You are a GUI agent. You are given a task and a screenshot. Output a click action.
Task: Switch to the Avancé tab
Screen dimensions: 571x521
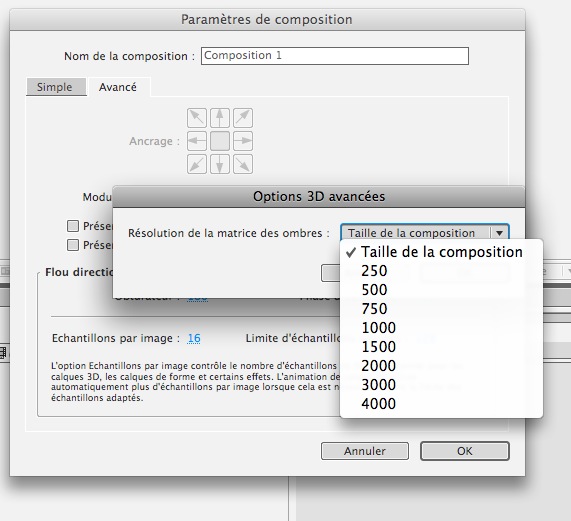(x=118, y=87)
